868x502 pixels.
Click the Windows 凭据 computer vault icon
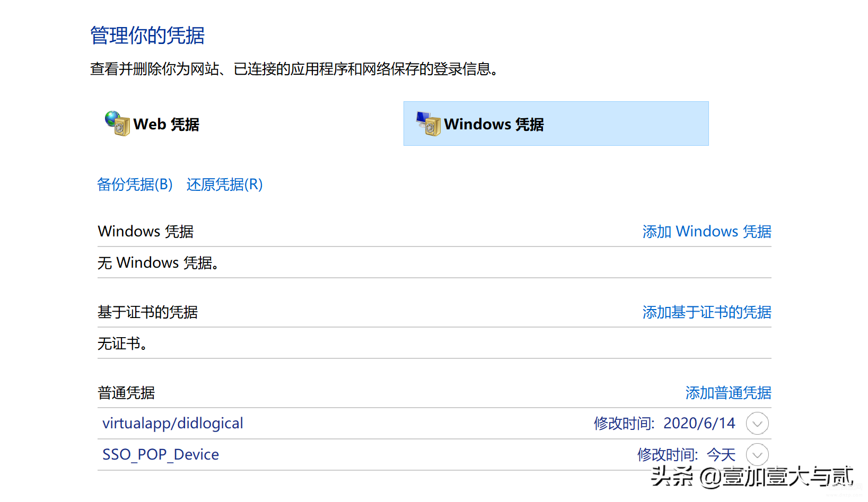click(428, 124)
